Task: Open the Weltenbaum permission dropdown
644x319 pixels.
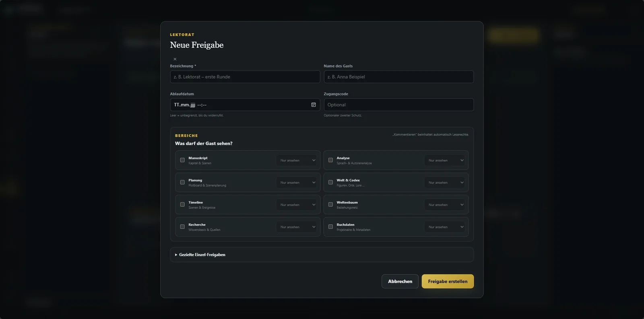Action: point(446,205)
